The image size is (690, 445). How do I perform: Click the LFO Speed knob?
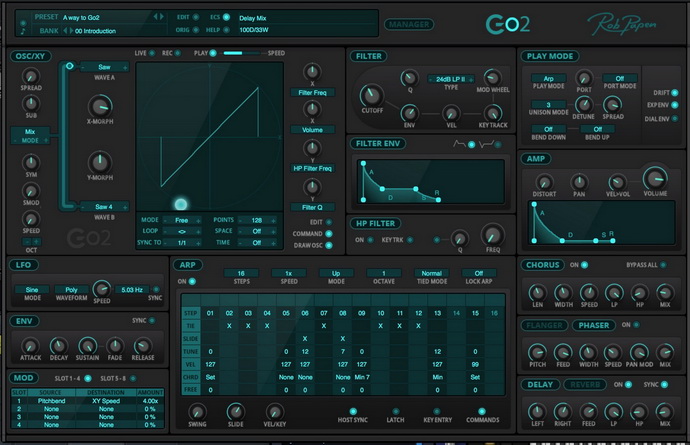(x=102, y=289)
